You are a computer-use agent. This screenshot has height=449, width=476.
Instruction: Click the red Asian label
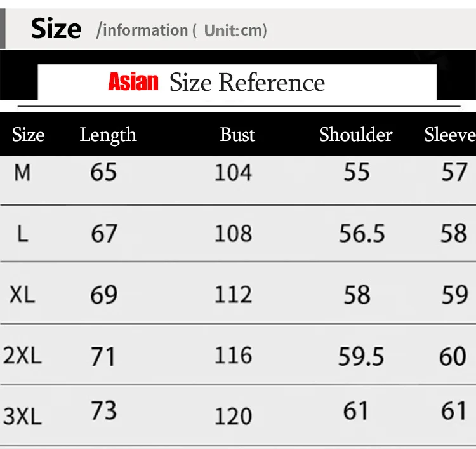133,82
